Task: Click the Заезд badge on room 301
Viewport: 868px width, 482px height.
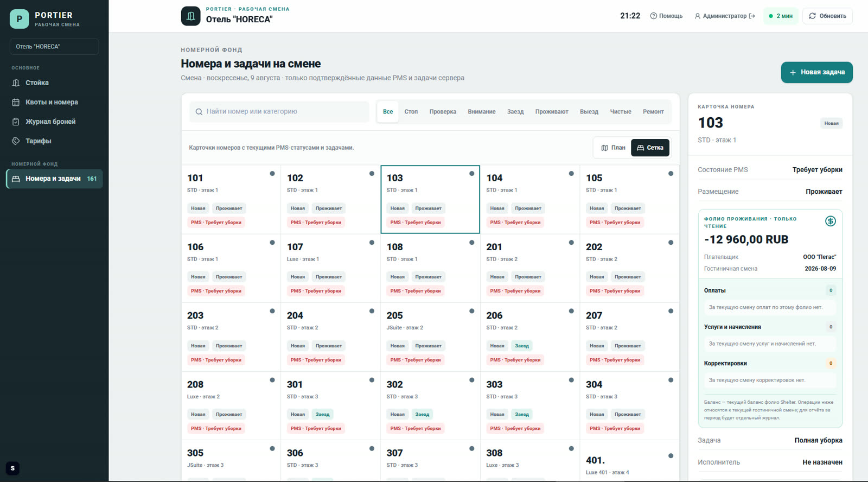Action: tap(323, 415)
